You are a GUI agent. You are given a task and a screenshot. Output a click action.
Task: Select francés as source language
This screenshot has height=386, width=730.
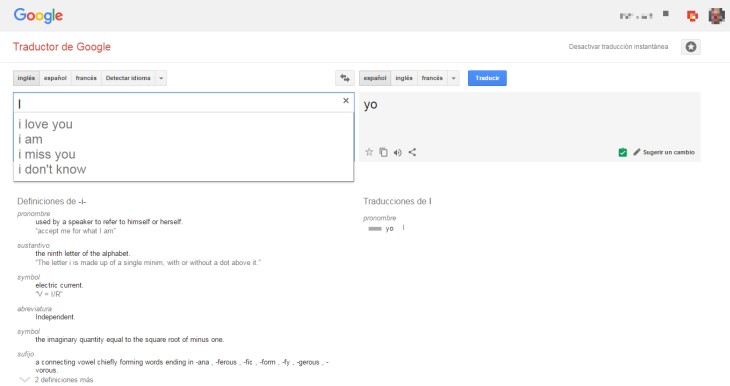[86, 78]
